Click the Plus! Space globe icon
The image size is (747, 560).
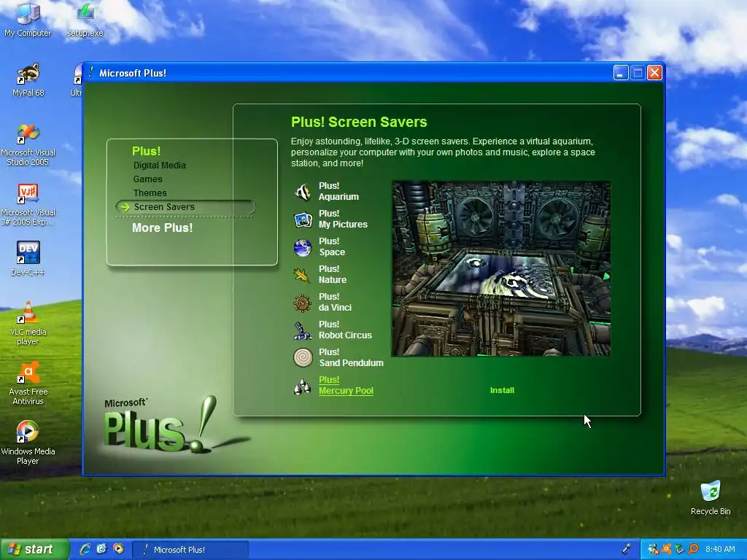tap(303, 248)
